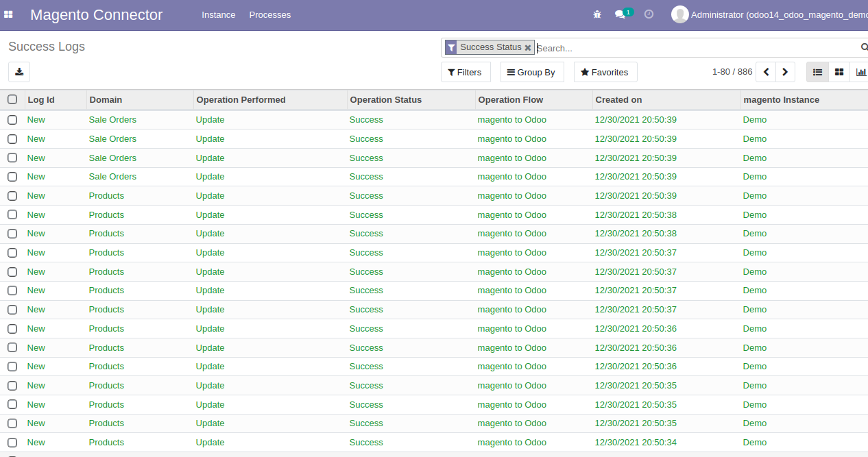Click in the Search input field
The height and width of the screenshot is (457, 868).
692,48
